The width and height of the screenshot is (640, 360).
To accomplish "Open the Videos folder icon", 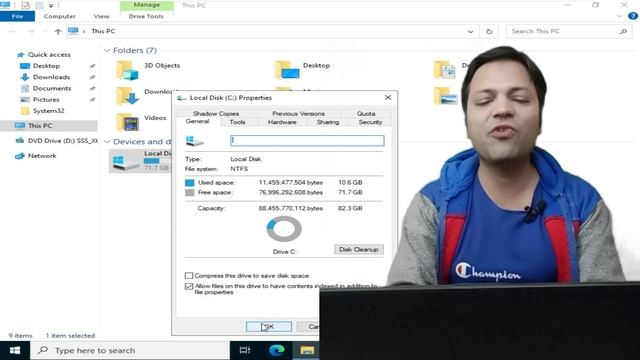I will coord(127,122).
